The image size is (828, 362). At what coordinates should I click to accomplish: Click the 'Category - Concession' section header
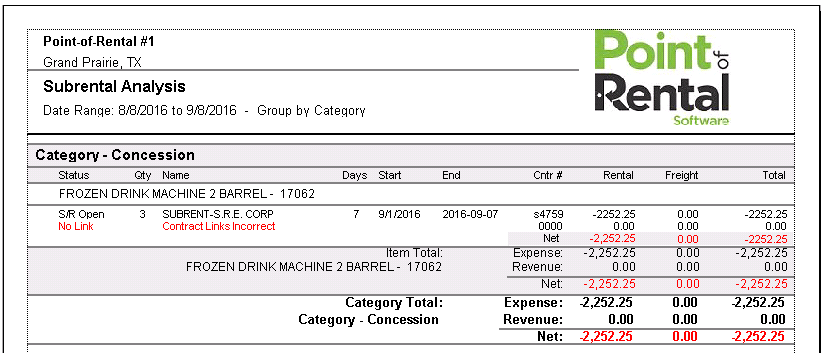point(115,155)
